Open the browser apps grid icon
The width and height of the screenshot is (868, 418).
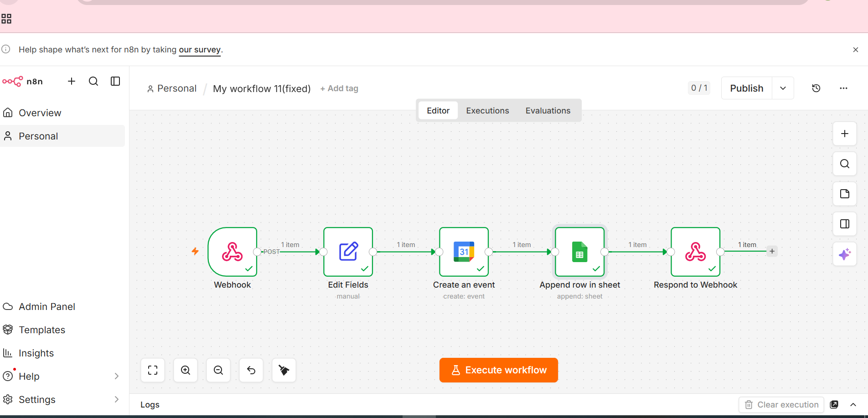tap(6, 19)
